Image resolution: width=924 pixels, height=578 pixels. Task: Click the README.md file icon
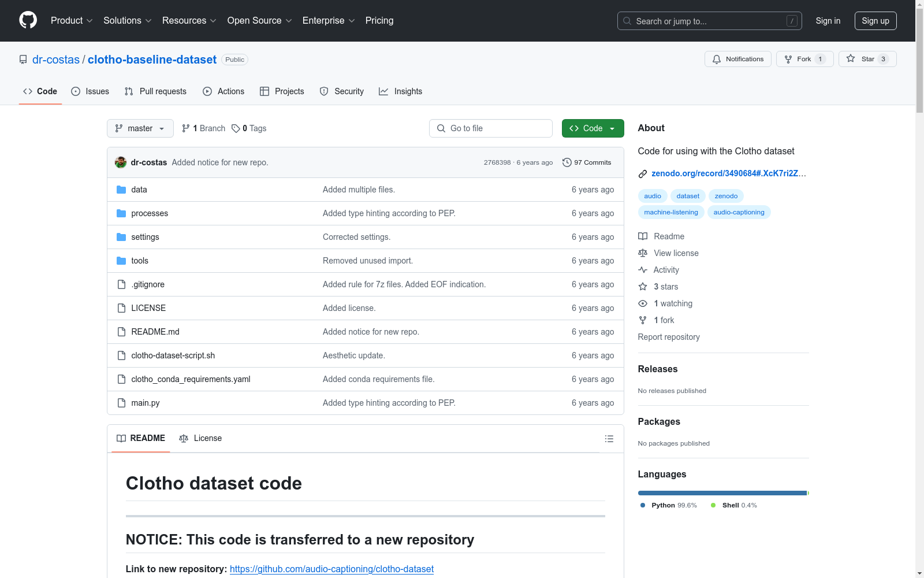(x=121, y=332)
